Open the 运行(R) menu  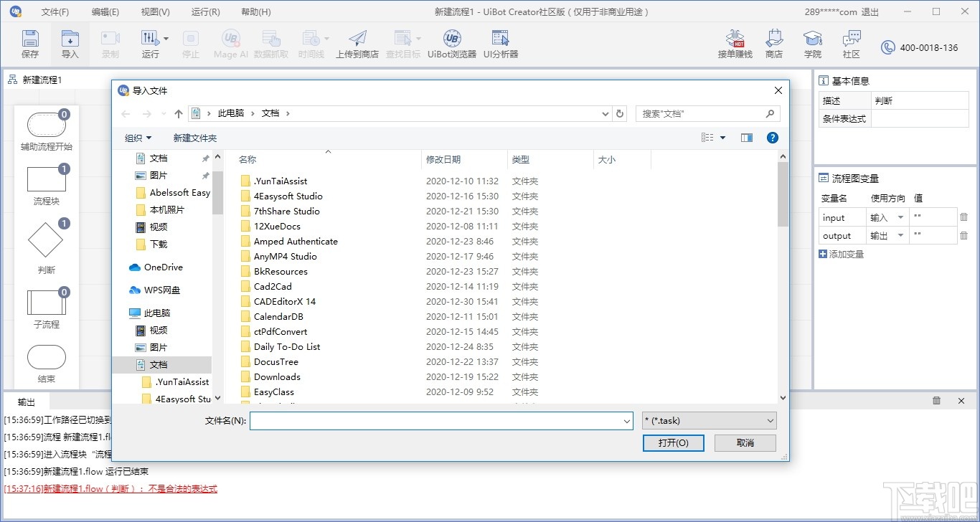tap(206, 12)
